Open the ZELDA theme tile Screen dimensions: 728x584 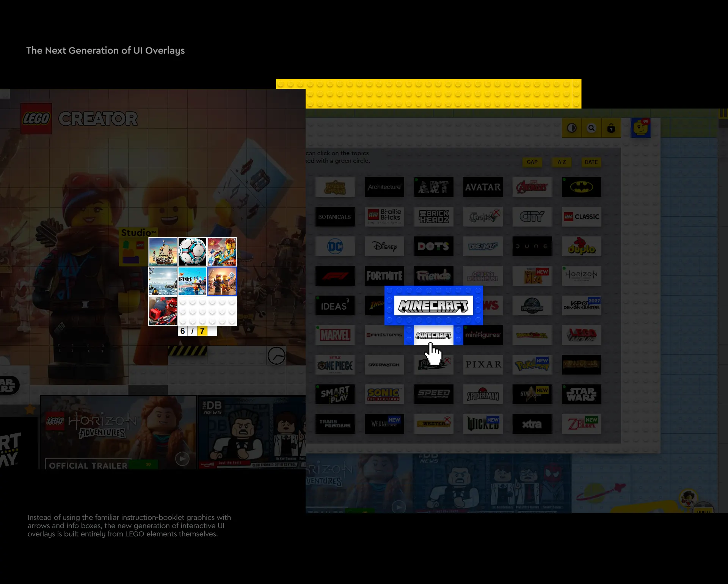click(x=582, y=424)
